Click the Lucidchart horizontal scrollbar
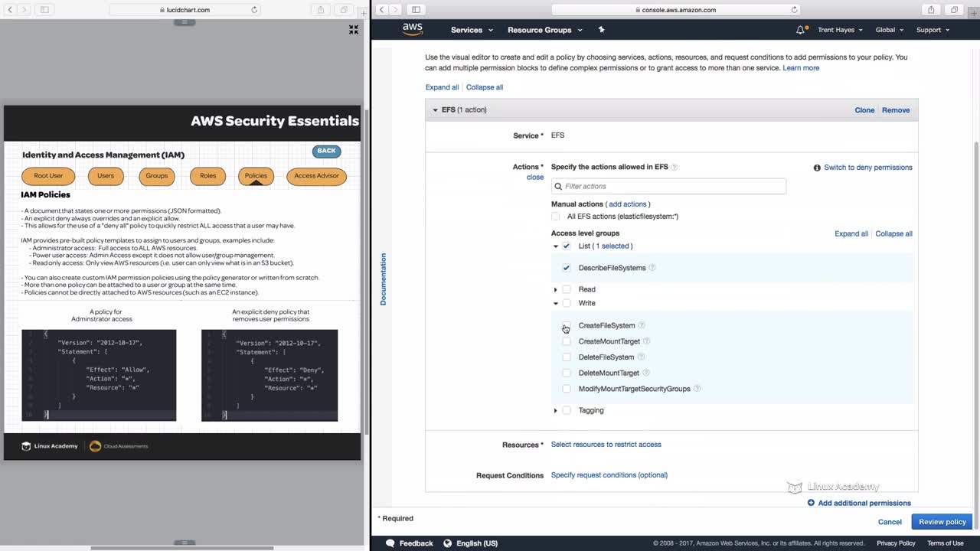Image resolution: width=980 pixels, height=551 pixels. tap(182, 547)
